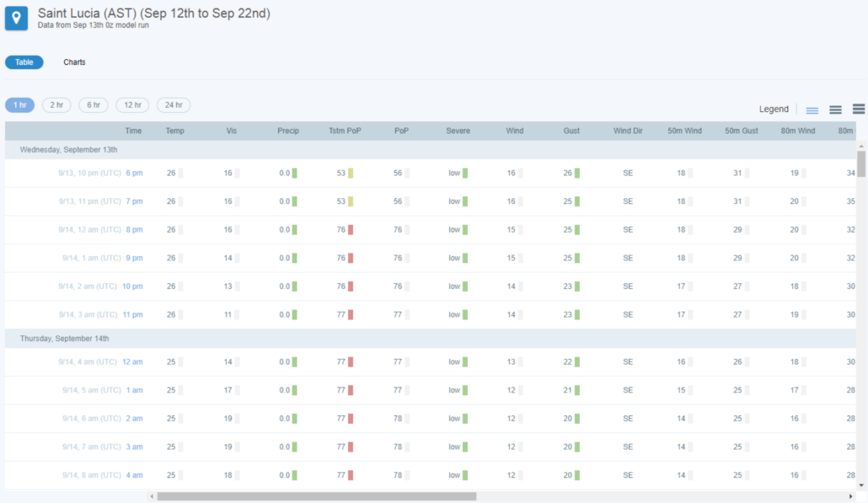Click the Wednesday, September 13th group header

(430, 149)
